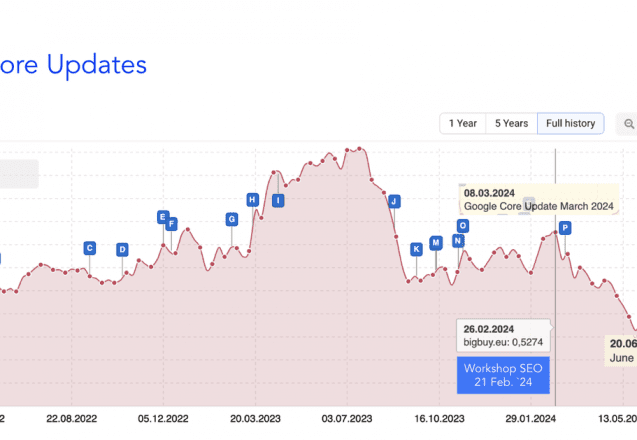Viewport: 637px width, 440px height.
Task: Select the Full history tab
Action: [x=570, y=124]
